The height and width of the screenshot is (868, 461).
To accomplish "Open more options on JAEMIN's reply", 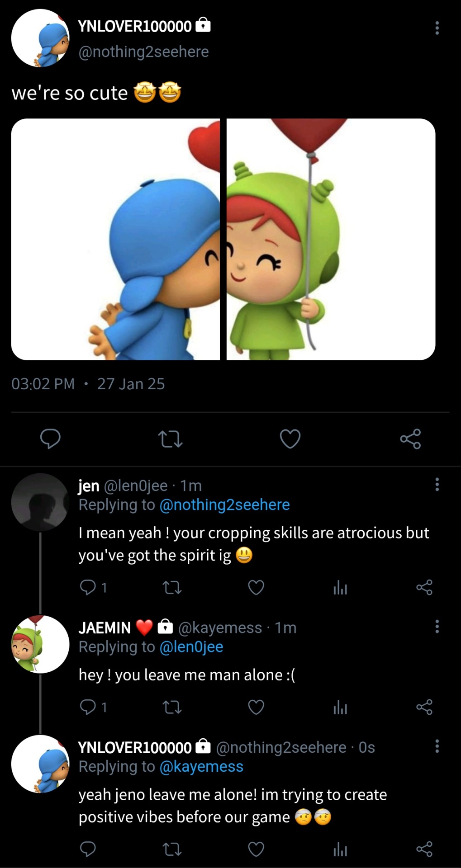I will [437, 627].
